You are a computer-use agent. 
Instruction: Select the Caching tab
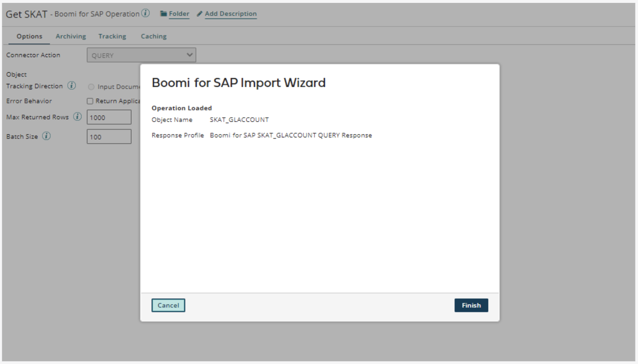pyautogui.click(x=153, y=36)
